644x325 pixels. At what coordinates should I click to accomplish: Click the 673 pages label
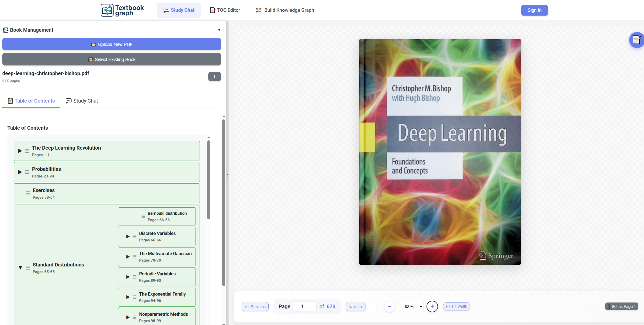click(11, 81)
